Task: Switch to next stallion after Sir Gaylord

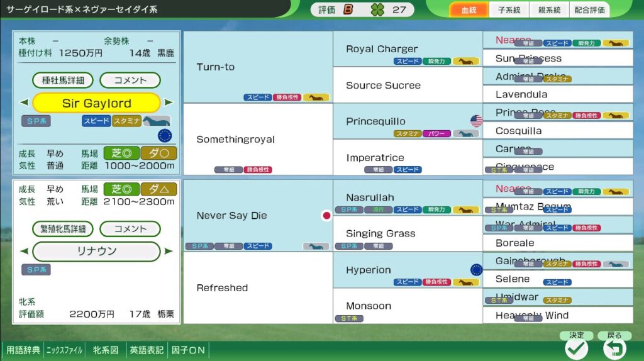Action: tap(169, 103)
